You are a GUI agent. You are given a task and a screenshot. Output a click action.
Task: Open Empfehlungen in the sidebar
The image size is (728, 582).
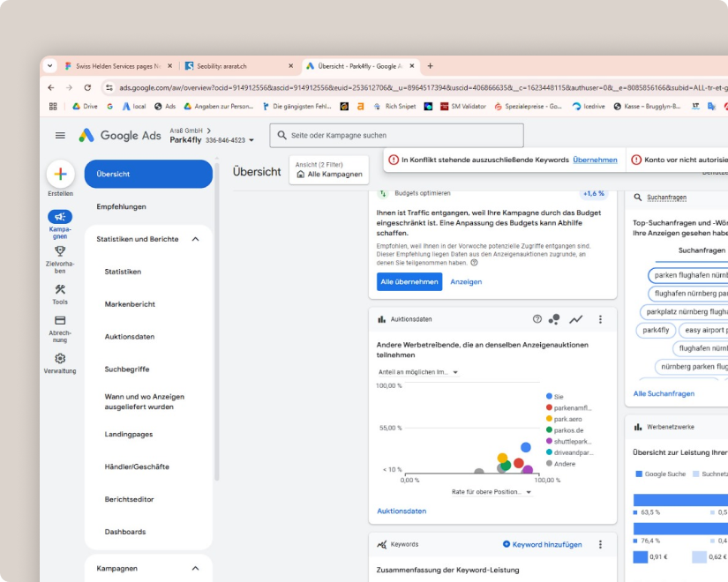pyautogui.click(x=121, y=206)
